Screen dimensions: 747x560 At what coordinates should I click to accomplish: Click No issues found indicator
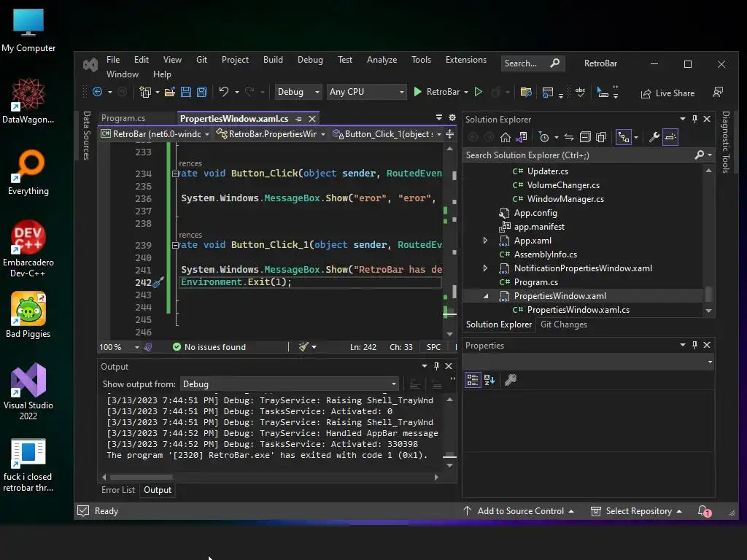pos(209,347)
